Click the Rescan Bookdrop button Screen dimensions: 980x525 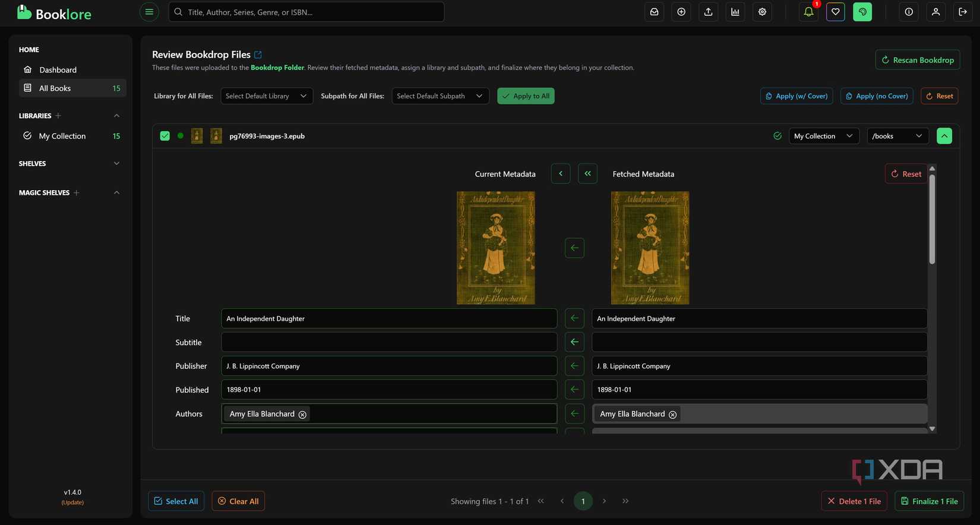[x=918, y=60]
